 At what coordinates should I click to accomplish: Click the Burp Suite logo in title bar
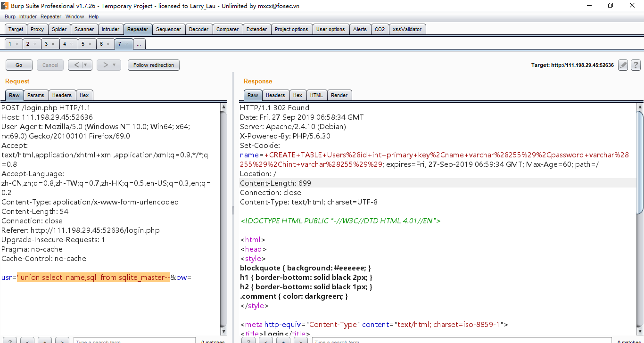(4, 6)
